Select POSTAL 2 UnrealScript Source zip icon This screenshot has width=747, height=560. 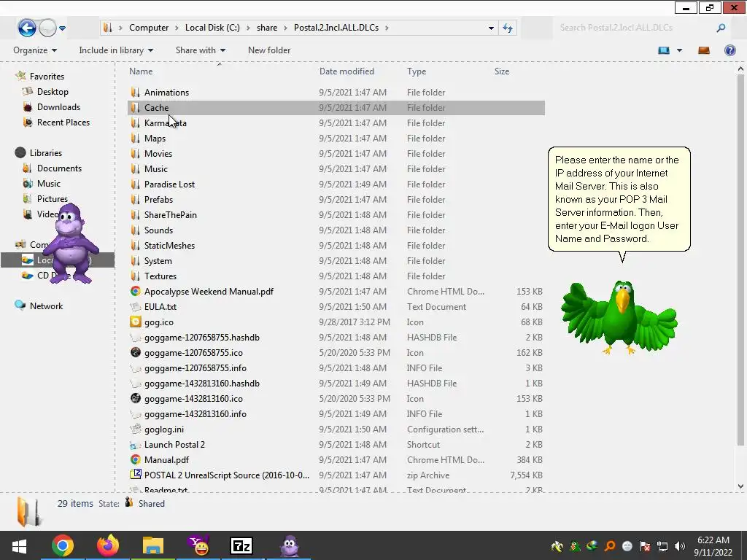(135, 475)
